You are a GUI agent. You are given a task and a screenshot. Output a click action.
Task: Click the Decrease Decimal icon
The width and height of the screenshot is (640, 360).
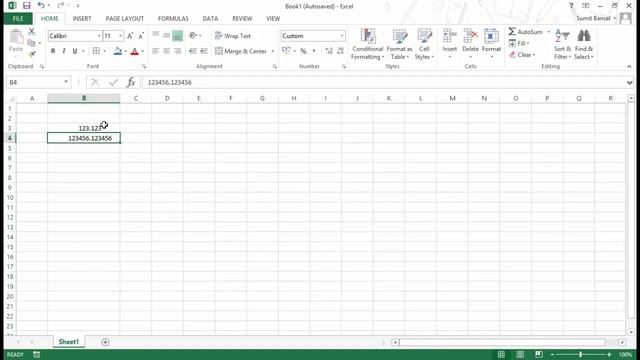[x=340, y=51]
